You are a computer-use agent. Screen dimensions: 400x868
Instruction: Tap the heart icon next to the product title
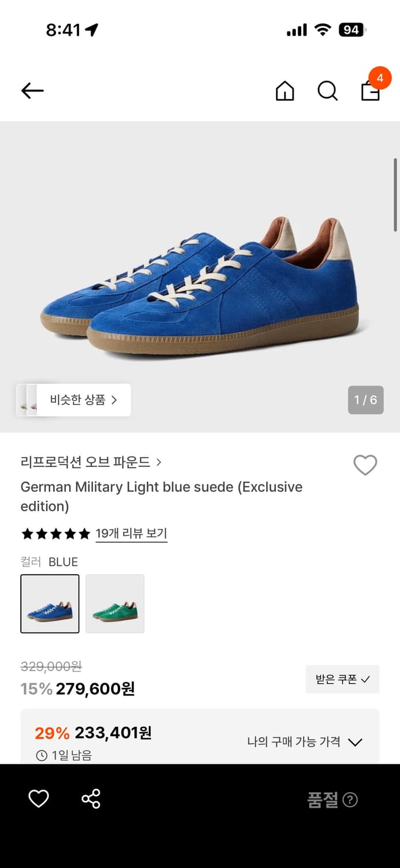(x=365, y=465)
